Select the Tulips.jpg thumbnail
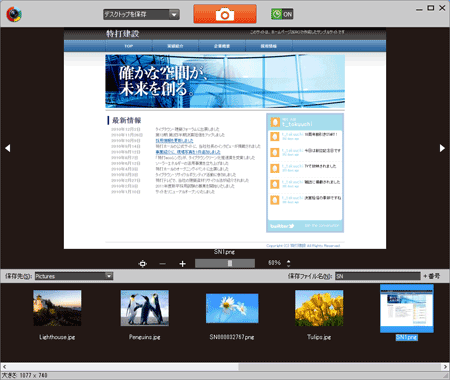This screenshot has height=380, width=450. 319,308
